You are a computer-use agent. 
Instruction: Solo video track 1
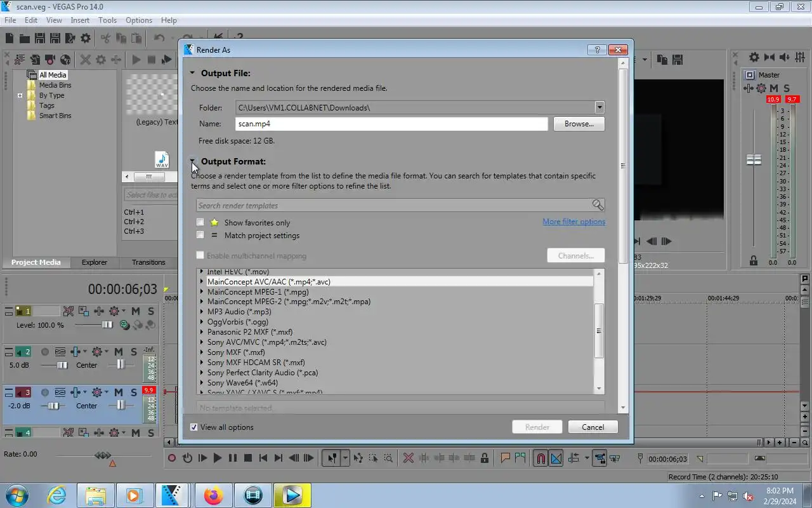click(150, 311)
